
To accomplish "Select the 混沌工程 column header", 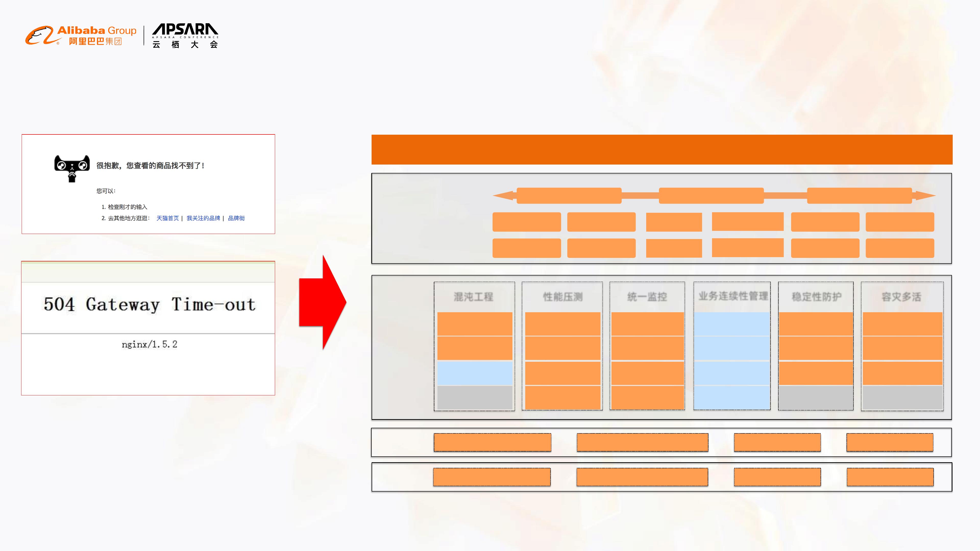I will (x=474, y=297).
